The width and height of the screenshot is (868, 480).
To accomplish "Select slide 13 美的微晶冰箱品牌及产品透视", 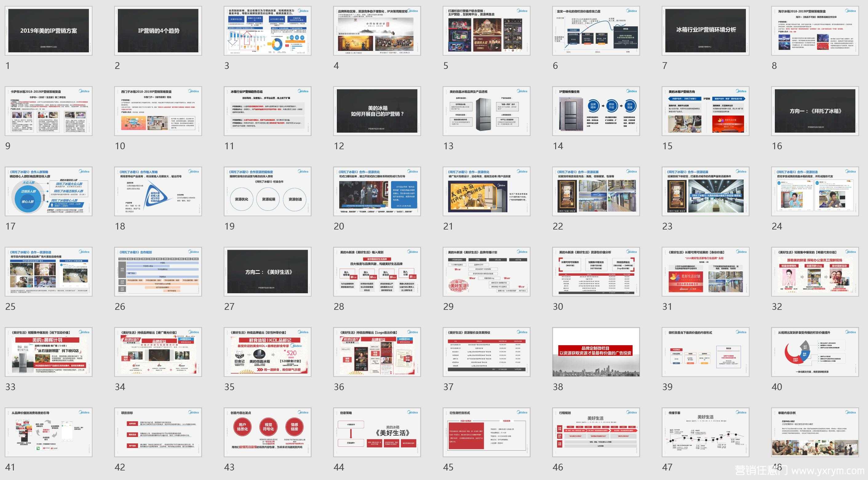I will pos(487,111).
